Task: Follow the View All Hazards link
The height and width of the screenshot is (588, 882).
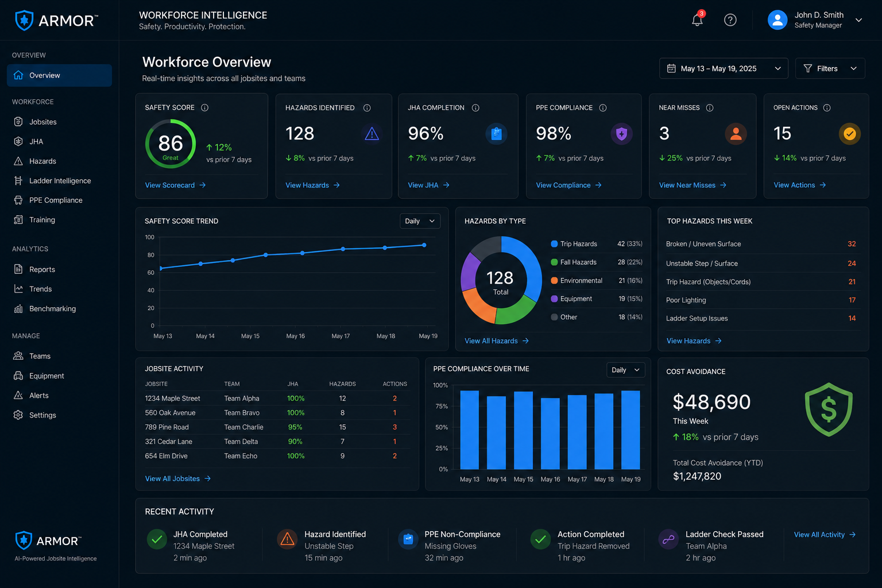Action: pyautogui.click(x=497, y=341)
